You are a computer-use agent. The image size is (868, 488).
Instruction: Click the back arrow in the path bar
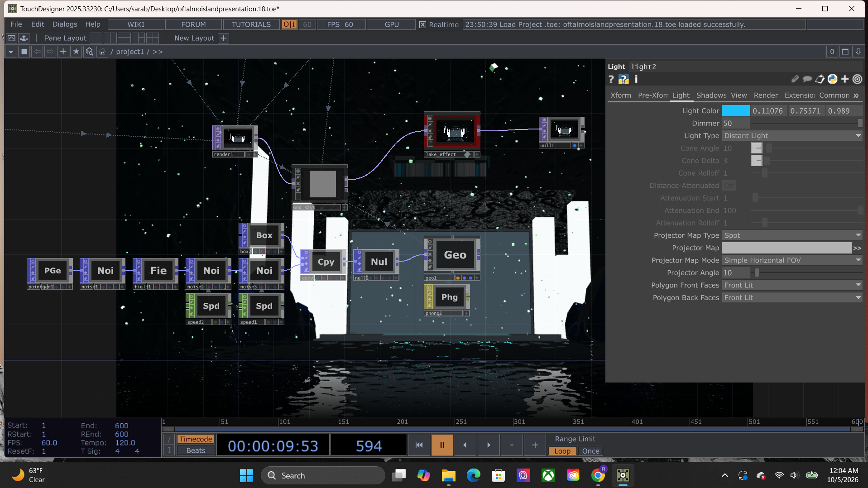pos(37,52)
